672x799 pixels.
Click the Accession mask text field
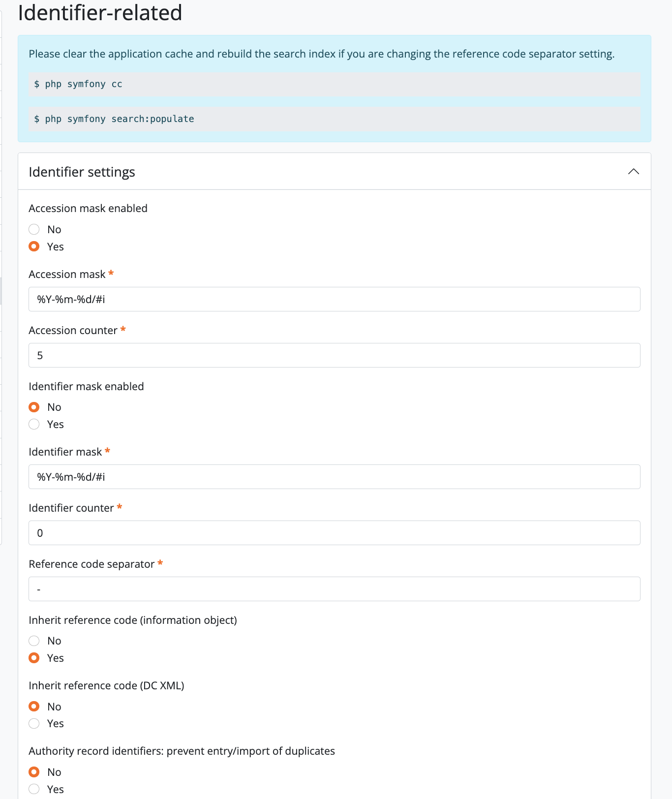click(334, 299)
